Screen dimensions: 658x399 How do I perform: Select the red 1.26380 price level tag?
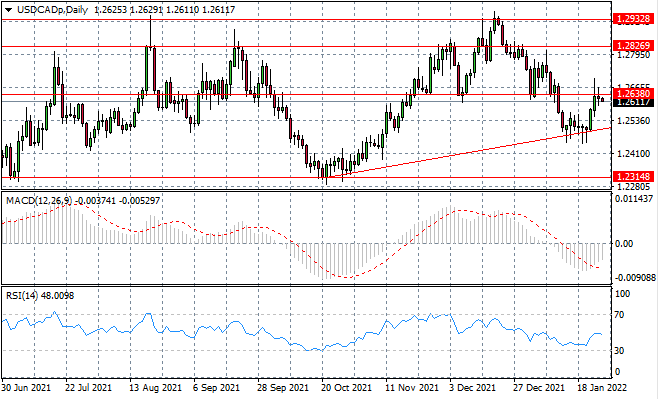pos(633,93)
